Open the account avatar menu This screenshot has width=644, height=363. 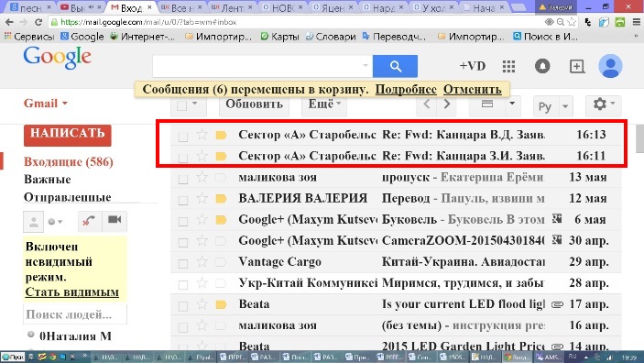click(610, 66)
